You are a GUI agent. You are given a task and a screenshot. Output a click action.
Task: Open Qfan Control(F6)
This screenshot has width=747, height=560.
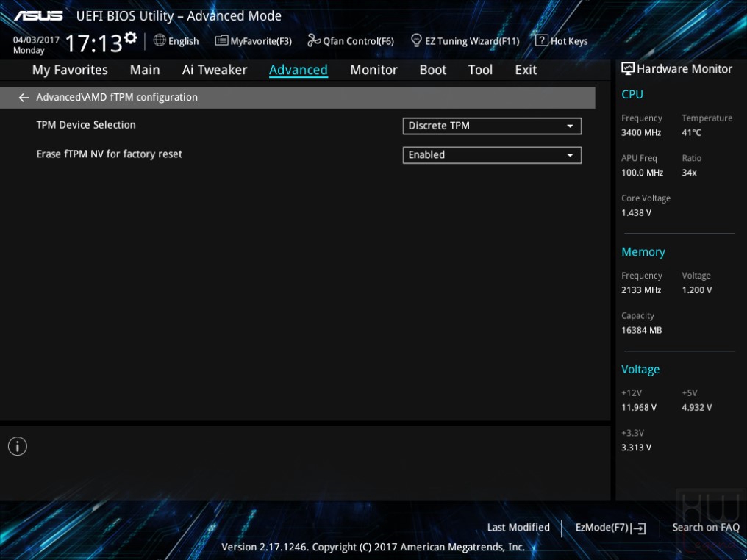coord(351,41)
